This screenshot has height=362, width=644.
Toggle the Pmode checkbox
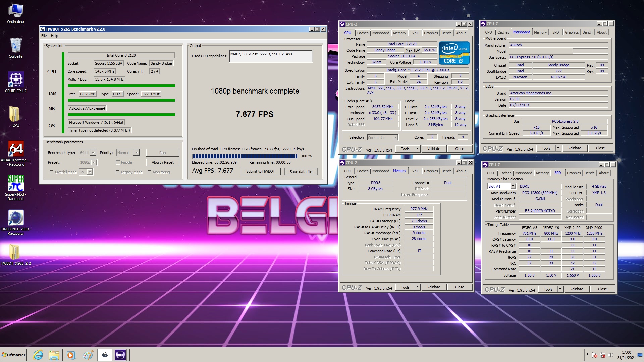coord(118,162)
